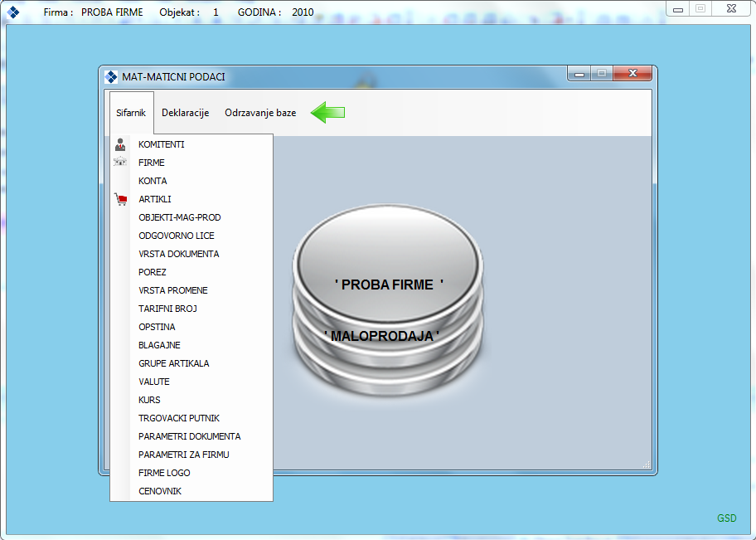Screen dimensions: 756x540
Task: Click the blue diamond app icon in the top bar
Action: 13,12
